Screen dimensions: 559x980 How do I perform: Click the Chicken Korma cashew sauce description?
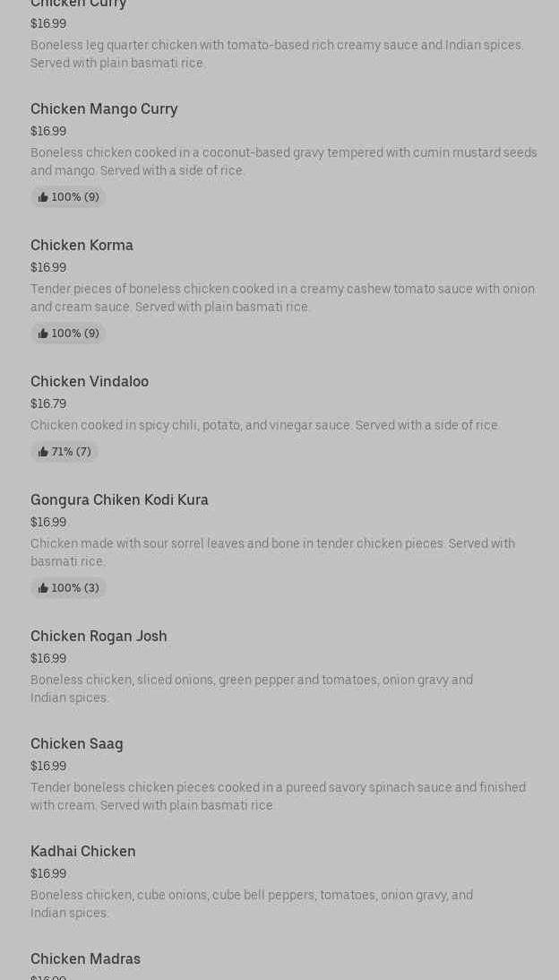[282, 298]
